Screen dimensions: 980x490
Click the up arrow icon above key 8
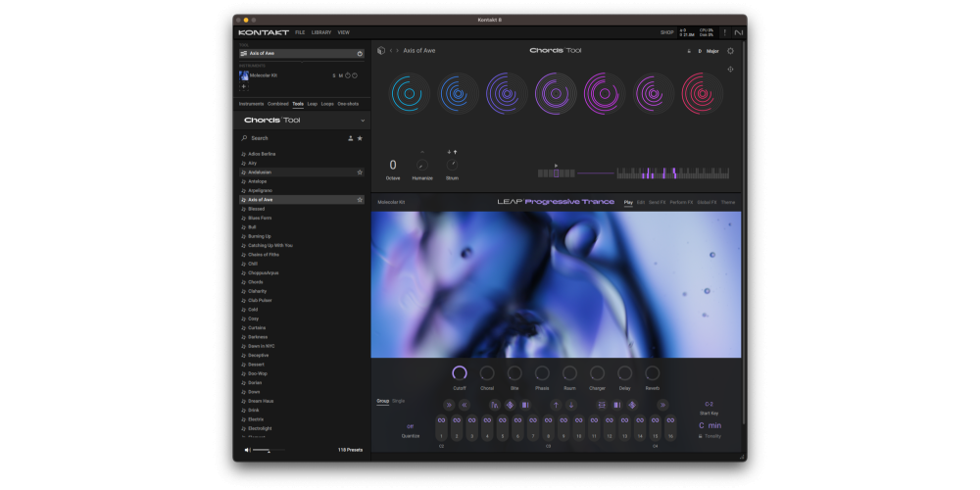[x=556, y=405]
